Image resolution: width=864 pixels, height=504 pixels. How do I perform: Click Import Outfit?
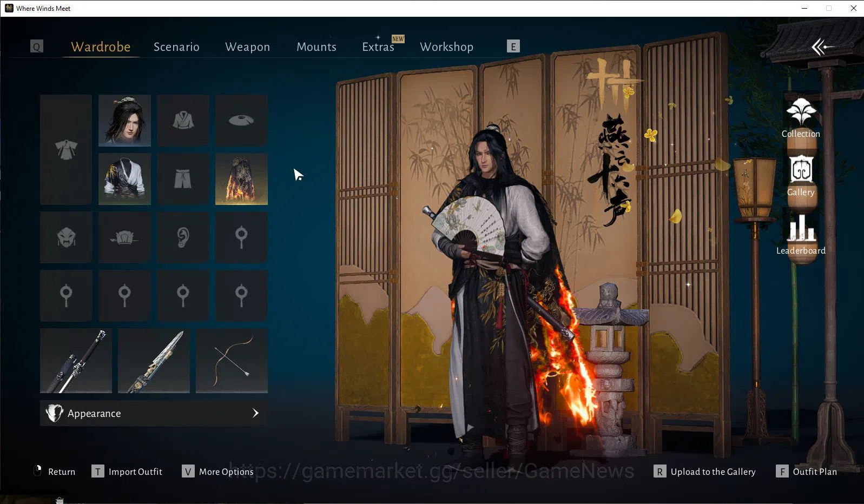point(127,472)
